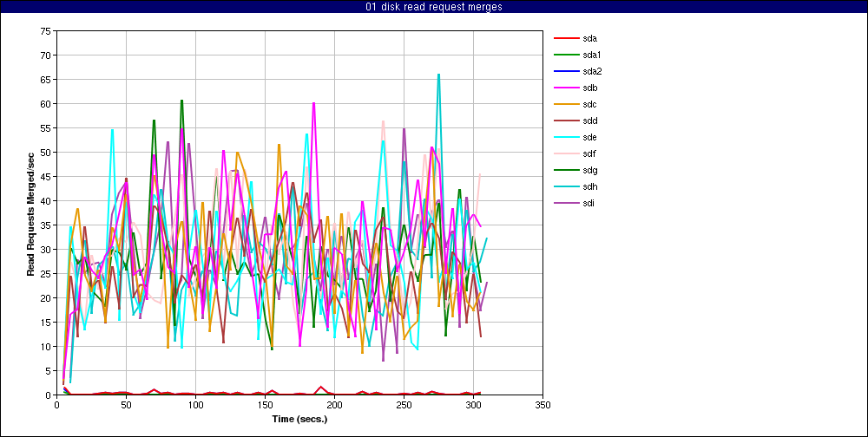Click the 'Read Requests Merged/sec' axis label
The image size is (868, 437).
(32, 213)
